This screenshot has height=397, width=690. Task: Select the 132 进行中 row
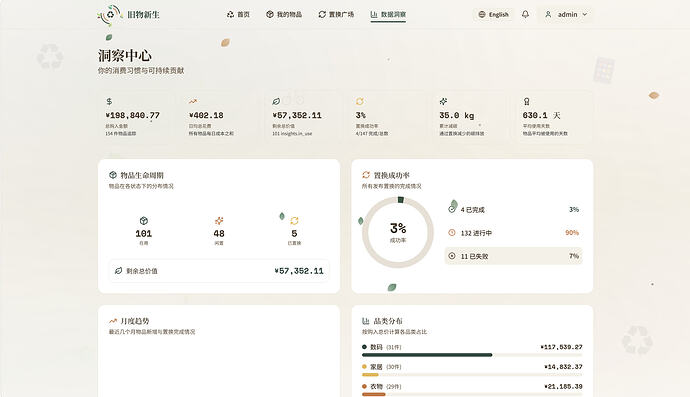pyautogui.click(x=514, y=232)
